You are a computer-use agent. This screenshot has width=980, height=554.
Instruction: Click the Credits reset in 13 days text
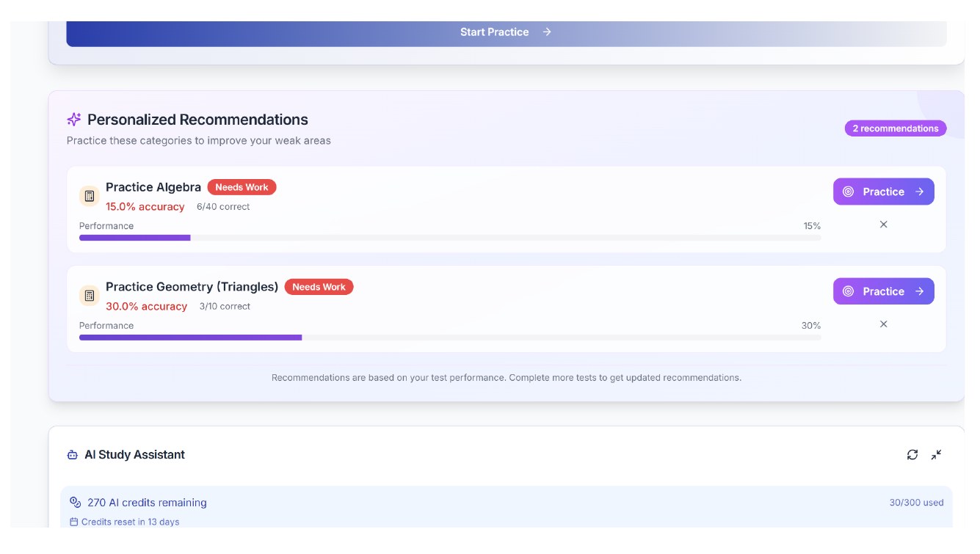pos(130,522)
